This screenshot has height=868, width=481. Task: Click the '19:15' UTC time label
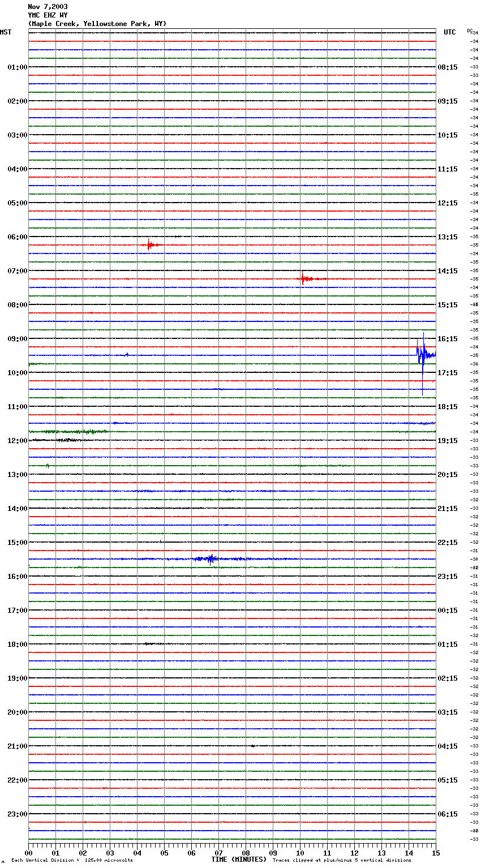(x=448, y=441)
